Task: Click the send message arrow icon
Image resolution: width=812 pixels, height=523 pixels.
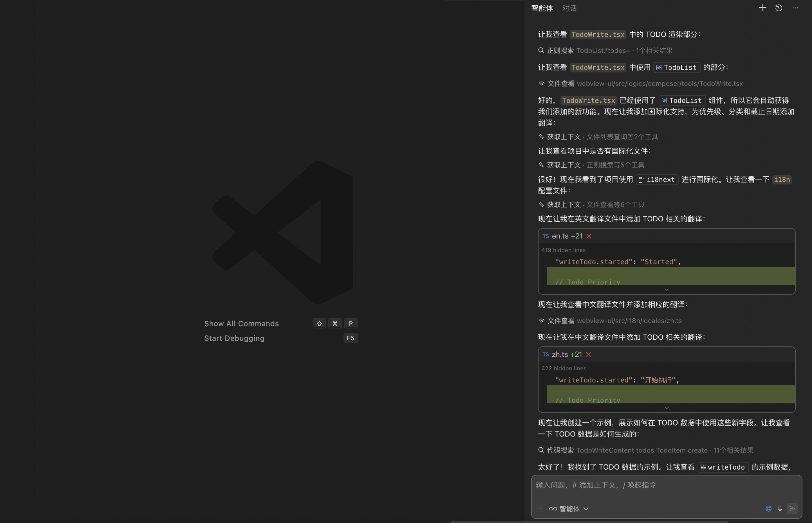Action: [x=792, y=508]
